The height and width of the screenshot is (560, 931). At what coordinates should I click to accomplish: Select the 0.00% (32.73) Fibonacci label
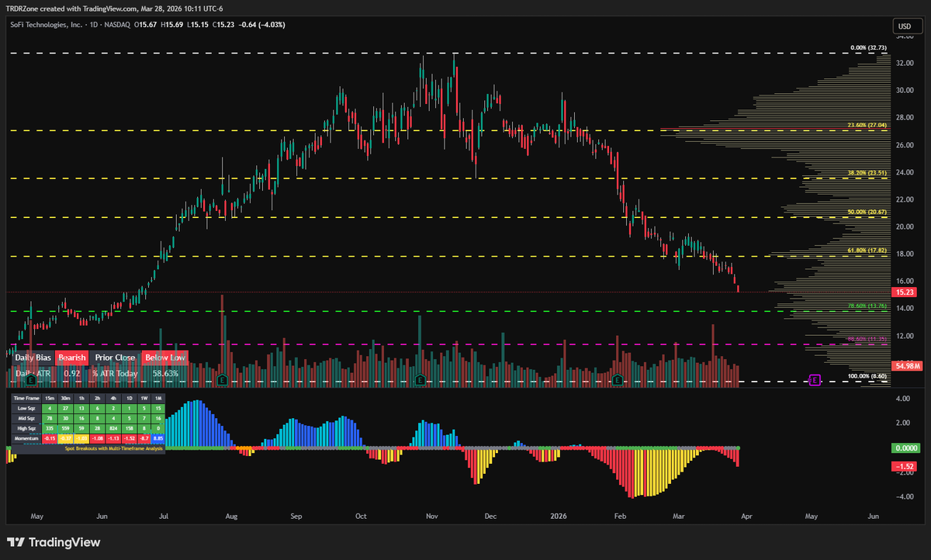[x=868, y=47]
